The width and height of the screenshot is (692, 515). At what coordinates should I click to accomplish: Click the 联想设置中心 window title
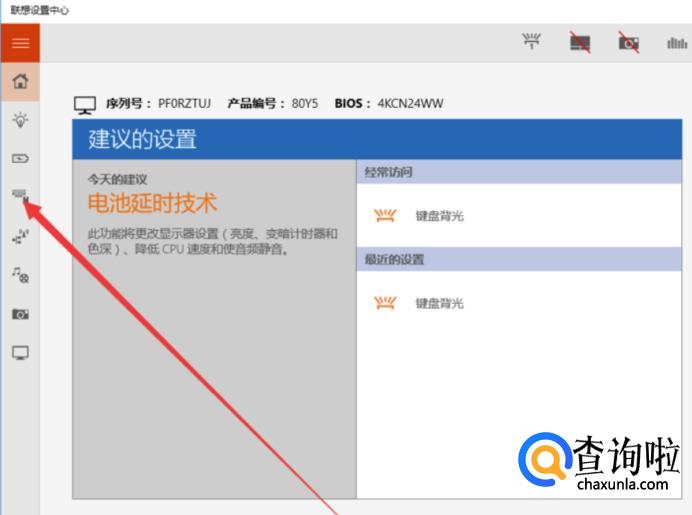[40, 10]
